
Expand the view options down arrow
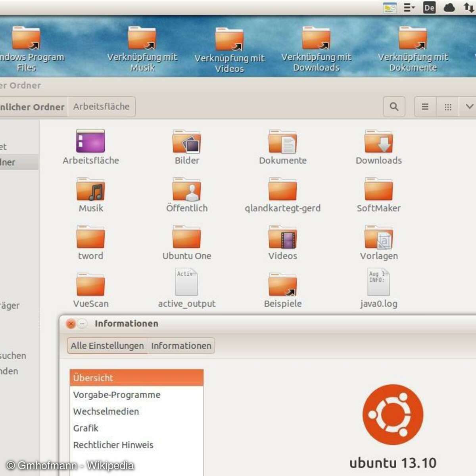[x=469, y=107]
